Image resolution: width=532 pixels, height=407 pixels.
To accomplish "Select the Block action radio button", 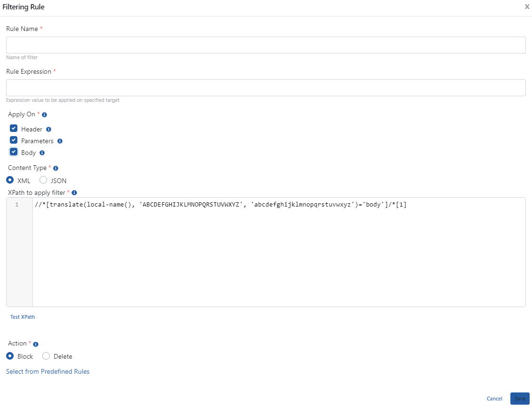I will point(10,356).
